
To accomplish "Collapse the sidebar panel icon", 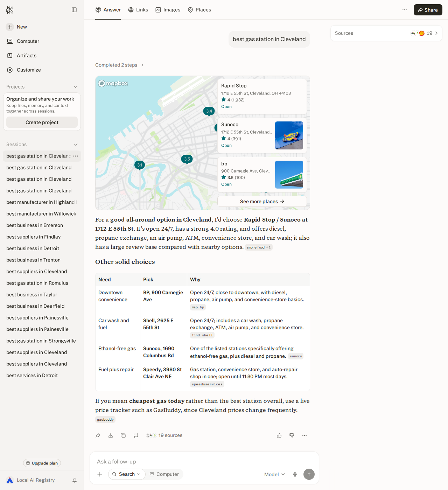I will click(74, 10).
